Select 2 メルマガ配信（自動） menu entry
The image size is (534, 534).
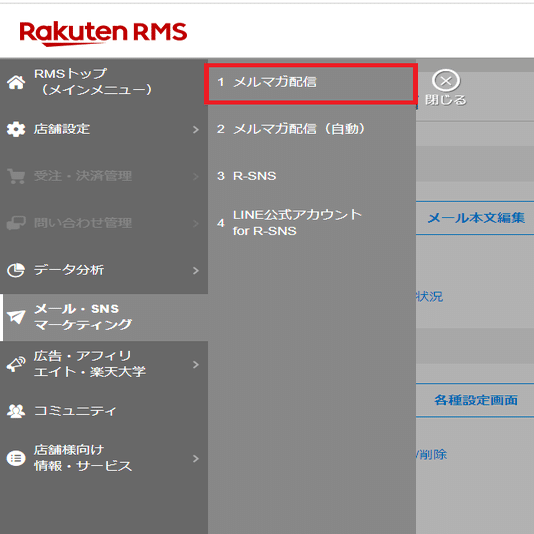click(312, 129)
